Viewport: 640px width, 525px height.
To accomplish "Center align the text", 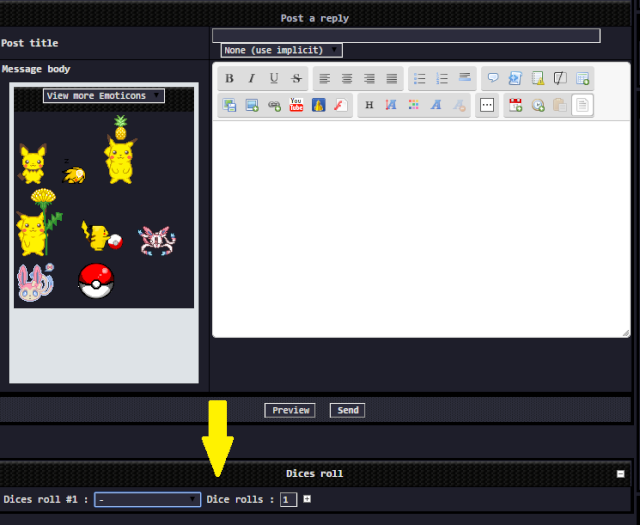I will pyautogui.click(x=347, y=78).
